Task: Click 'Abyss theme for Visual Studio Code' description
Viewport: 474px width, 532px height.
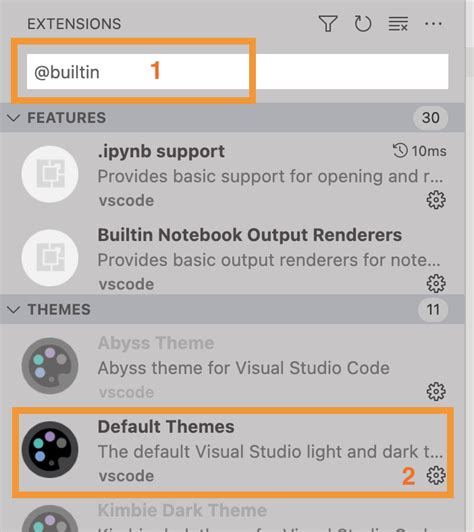Action: coord(244,368)
